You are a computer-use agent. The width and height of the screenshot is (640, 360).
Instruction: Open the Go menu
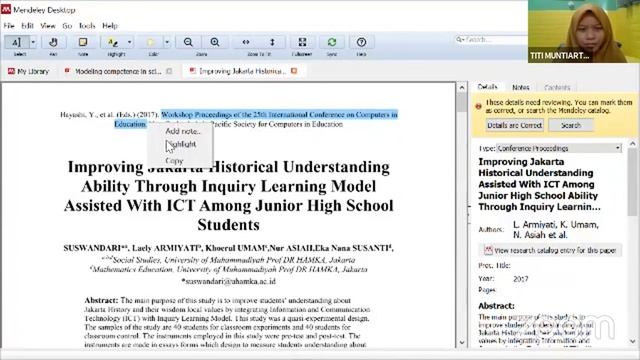pyautogui.click(x=67, y=26)
